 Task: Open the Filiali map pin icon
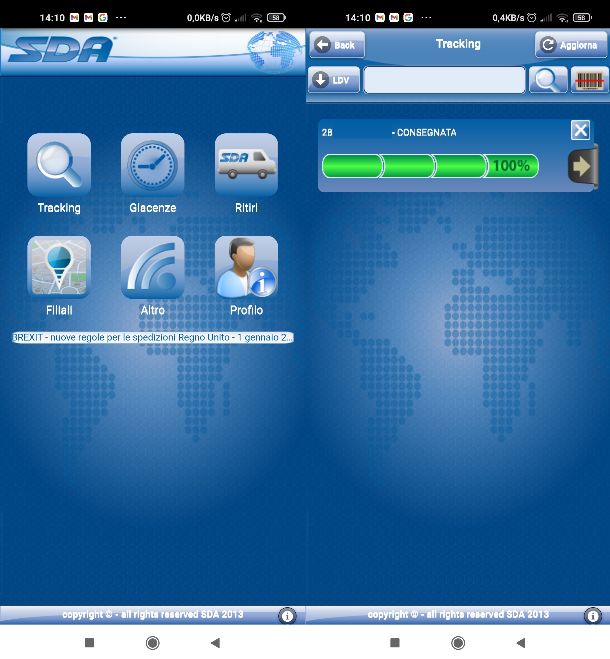[59, 266]
